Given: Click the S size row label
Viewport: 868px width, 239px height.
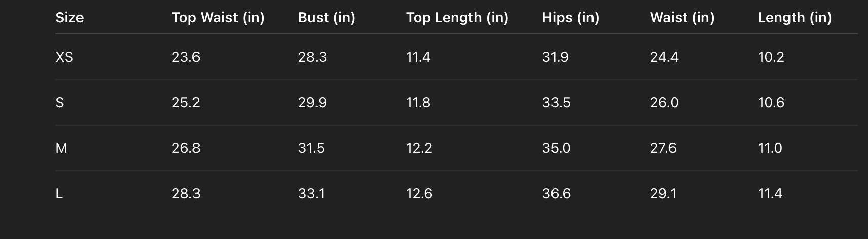Looking at the screenshot, I should coord(60,103).
